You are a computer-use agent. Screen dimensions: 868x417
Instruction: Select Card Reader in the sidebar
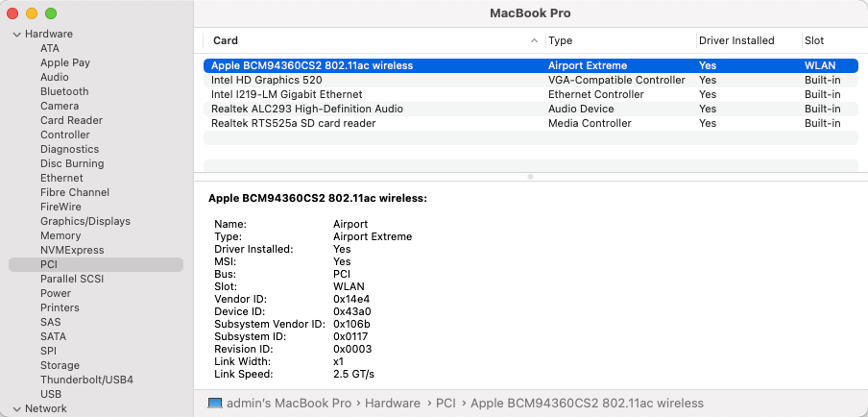coord(71,120)
